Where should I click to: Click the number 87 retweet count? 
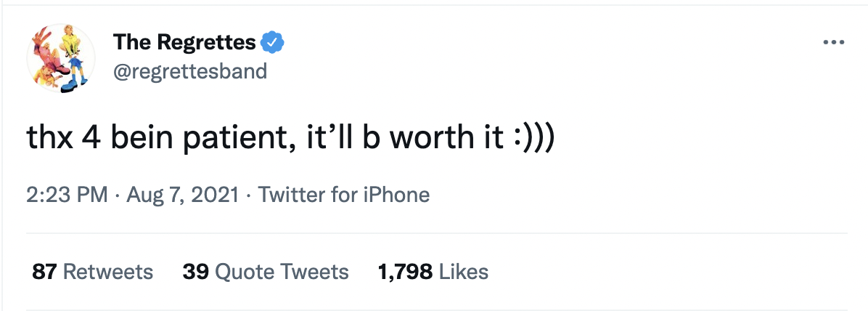coord(44,272)
